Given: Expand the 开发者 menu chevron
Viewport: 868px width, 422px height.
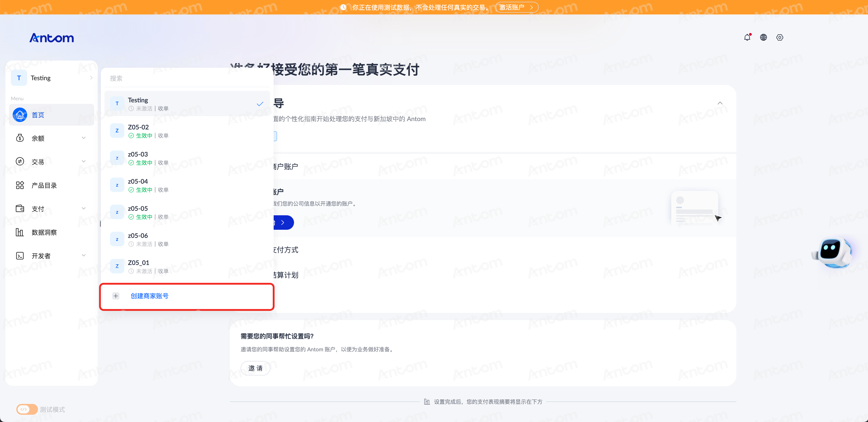Looking at the screenshot, I should click(83, 256).
